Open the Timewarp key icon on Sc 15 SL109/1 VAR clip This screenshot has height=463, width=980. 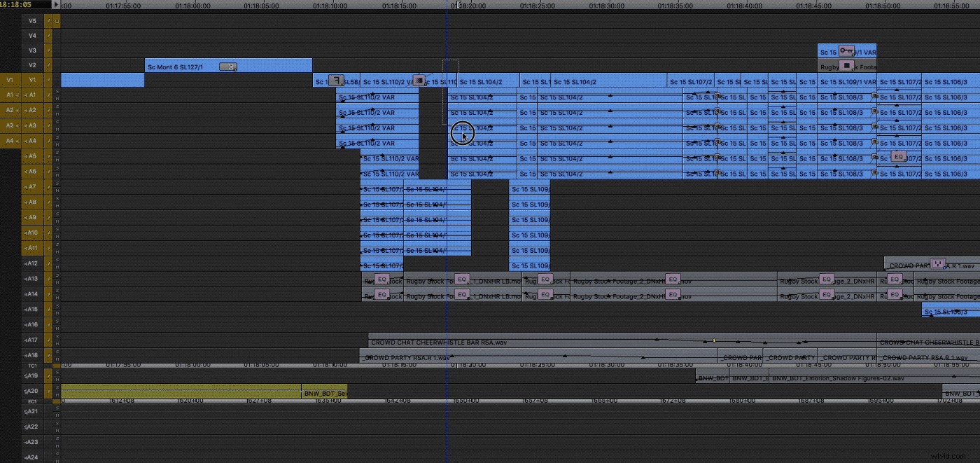(846, 51)
